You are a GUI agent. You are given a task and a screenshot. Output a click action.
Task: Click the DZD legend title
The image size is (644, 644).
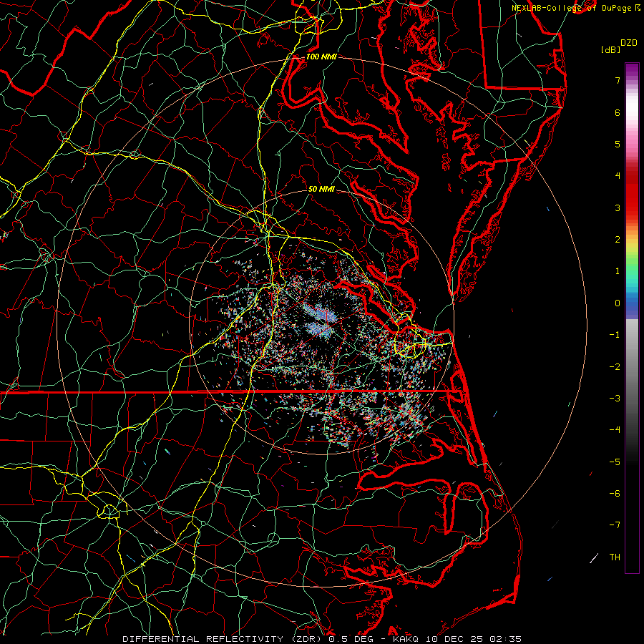point(629,43)
